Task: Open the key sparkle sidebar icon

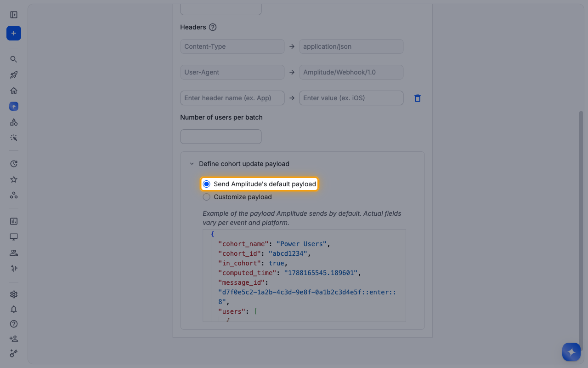Action: 14,353
